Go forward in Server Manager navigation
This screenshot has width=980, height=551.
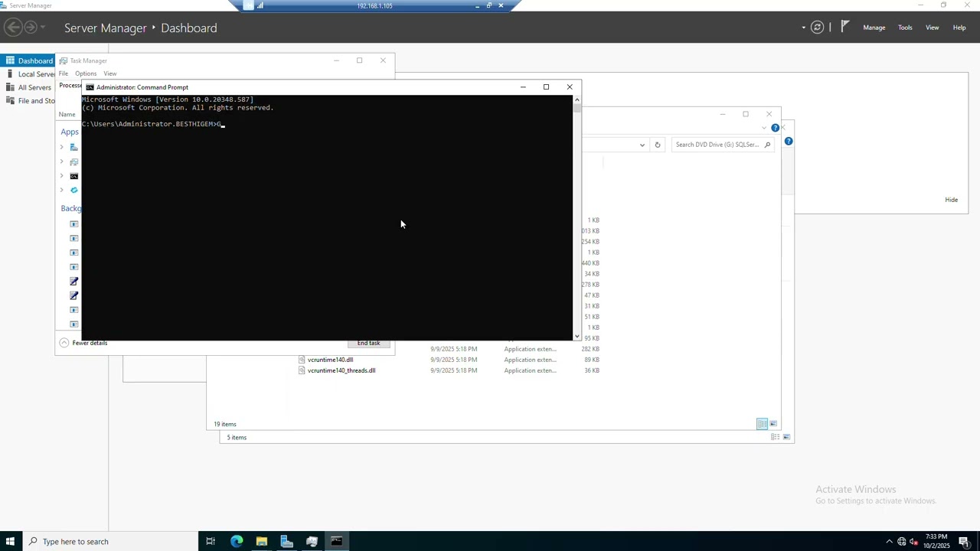(31, 28)
